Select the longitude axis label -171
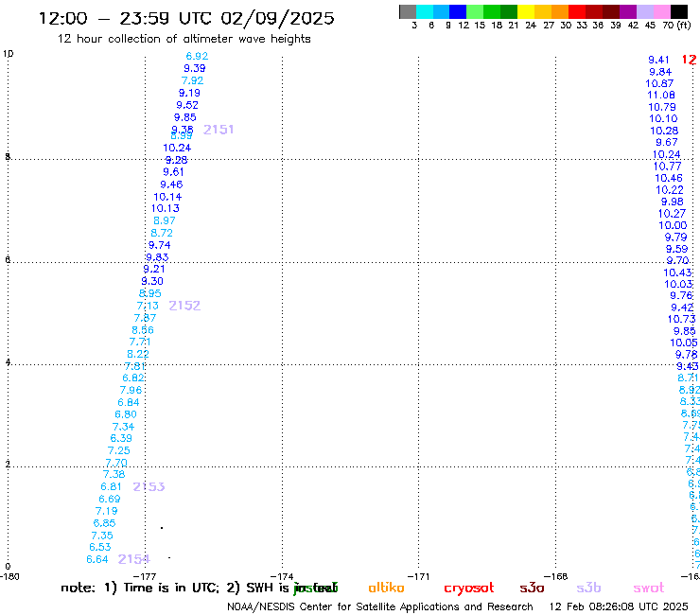The image size is (700, 615). 418,576
